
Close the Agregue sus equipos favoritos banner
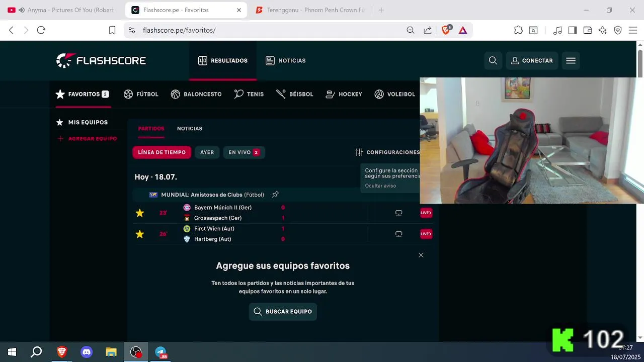click(x=421, y=255)
